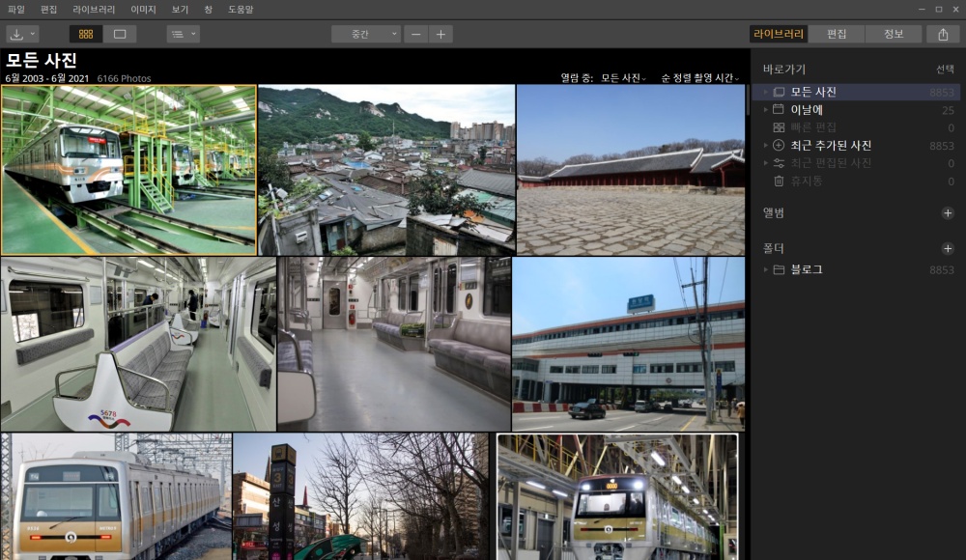Viewport: 966px width, 560px height.
Task: Select the street sign and bare trees photo
Action: tap(360, 496)
